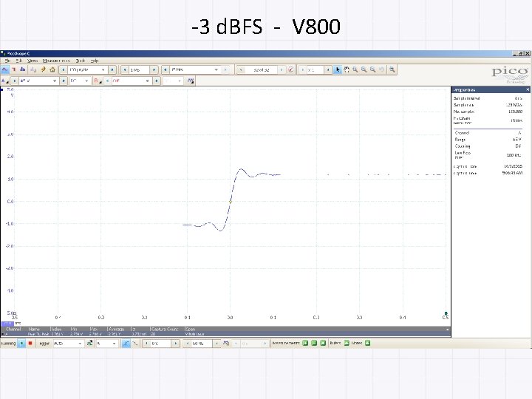This screenshot has width=532, height=399.
Task: Click the blue voltage ruler handle
Action: tap(2, 89)
